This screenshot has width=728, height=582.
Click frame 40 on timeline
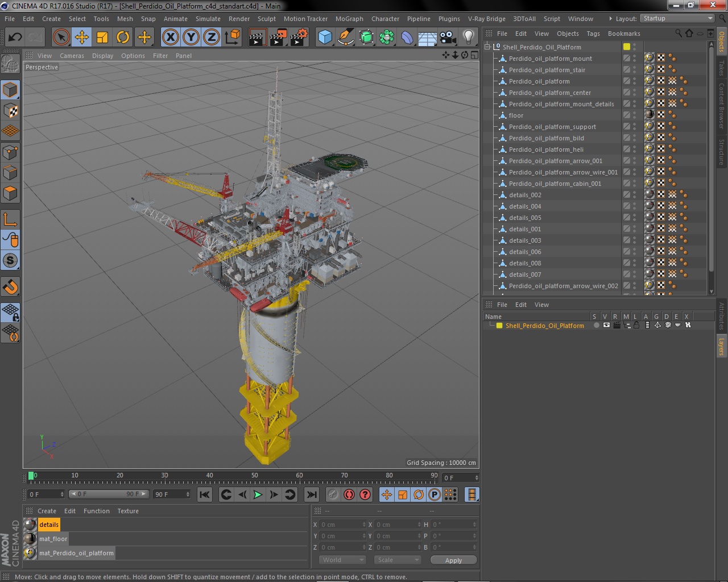tap(209, 476)
